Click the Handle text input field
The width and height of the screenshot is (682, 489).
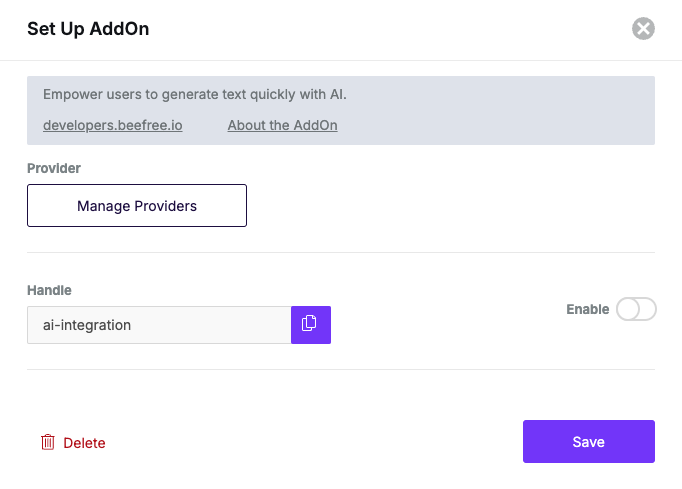pos(158,325)
